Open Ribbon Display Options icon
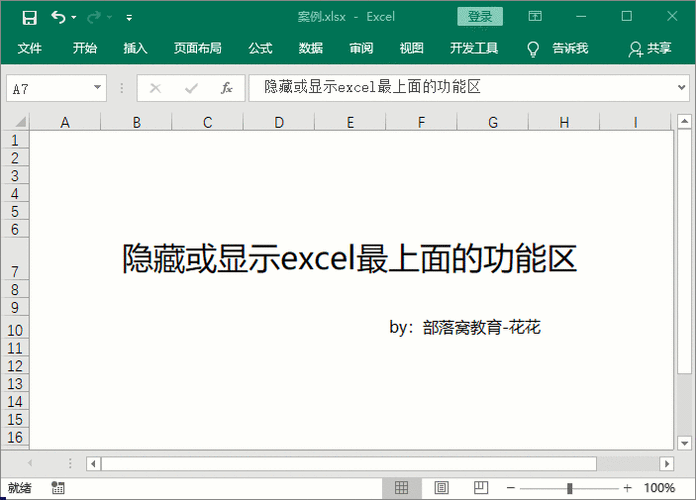The image size is (696, 500). [x=535, y=16]
